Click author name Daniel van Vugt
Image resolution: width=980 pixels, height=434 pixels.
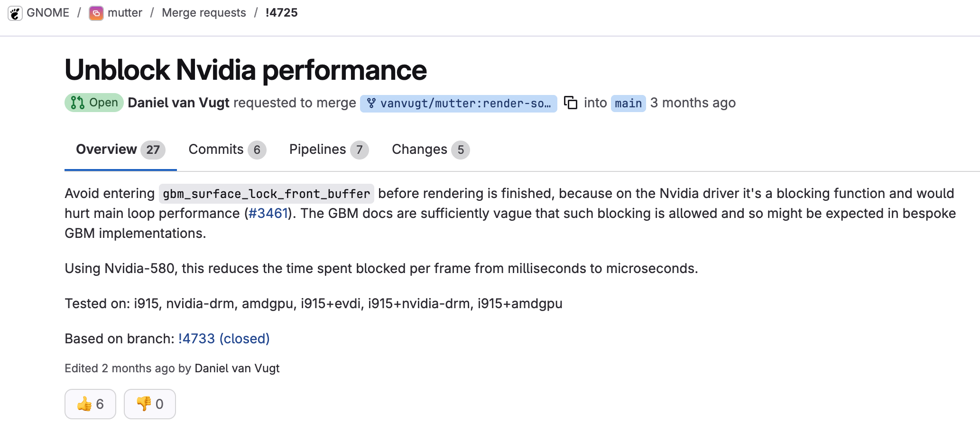pyautogui.click(x=178, y=103)
